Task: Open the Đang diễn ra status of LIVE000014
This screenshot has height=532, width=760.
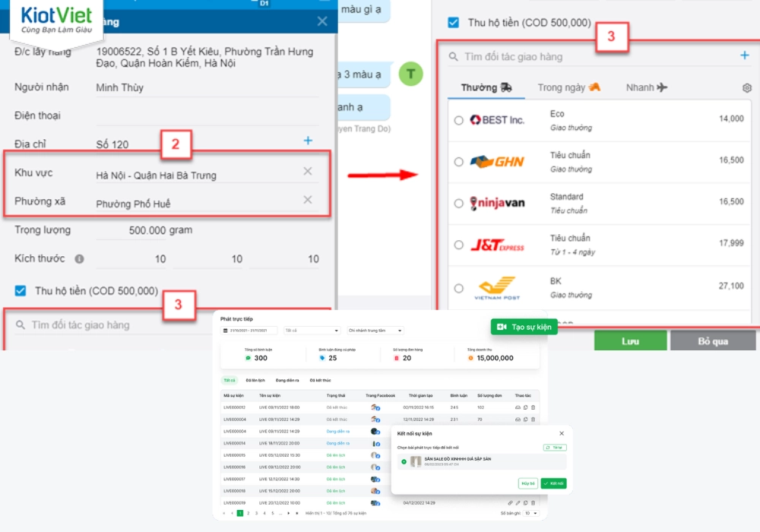Action: coord(338,443)
